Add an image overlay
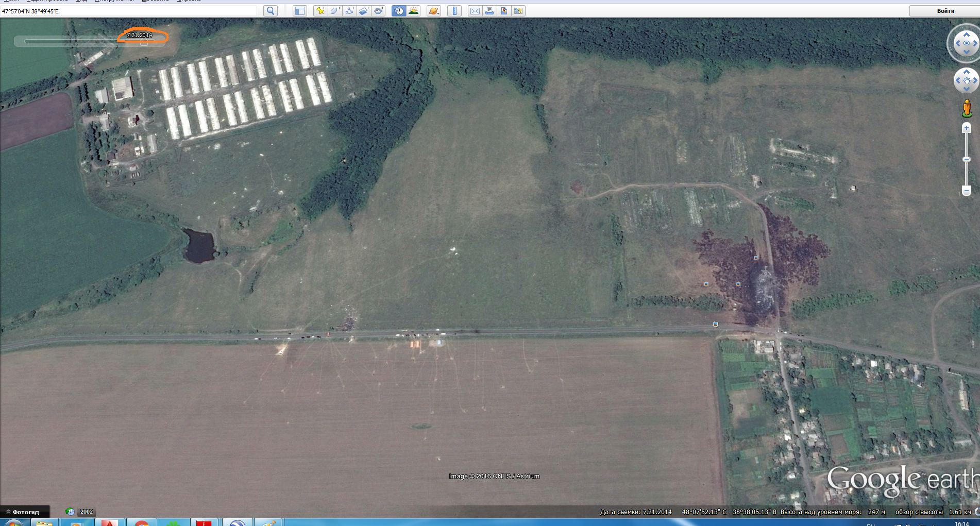980x526 pixels. (364, 11)
